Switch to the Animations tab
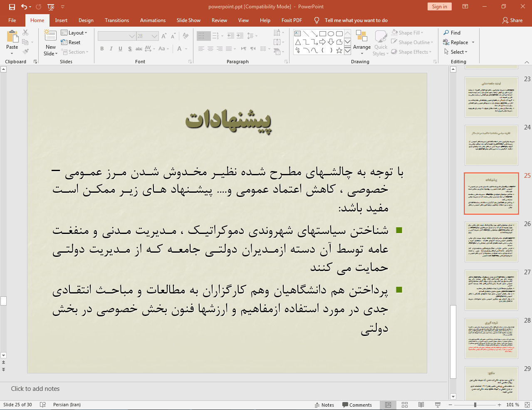This screenshot has height=410, width=532. coord(153,20)
